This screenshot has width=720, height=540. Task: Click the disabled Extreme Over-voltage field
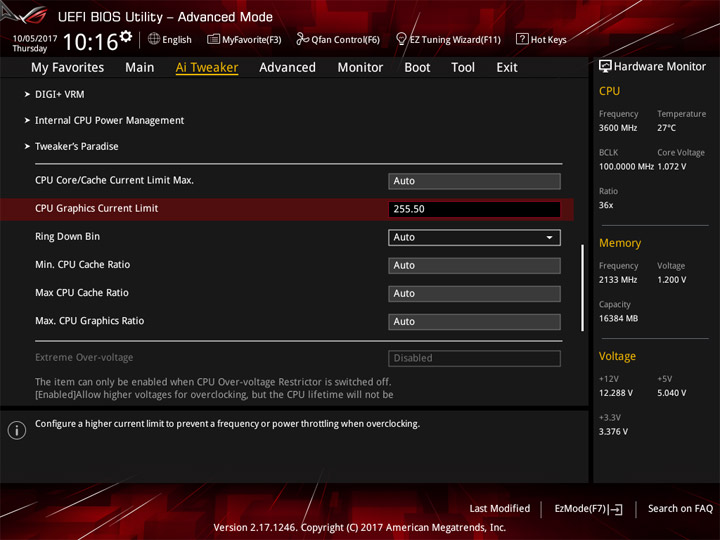coord(474,358)
